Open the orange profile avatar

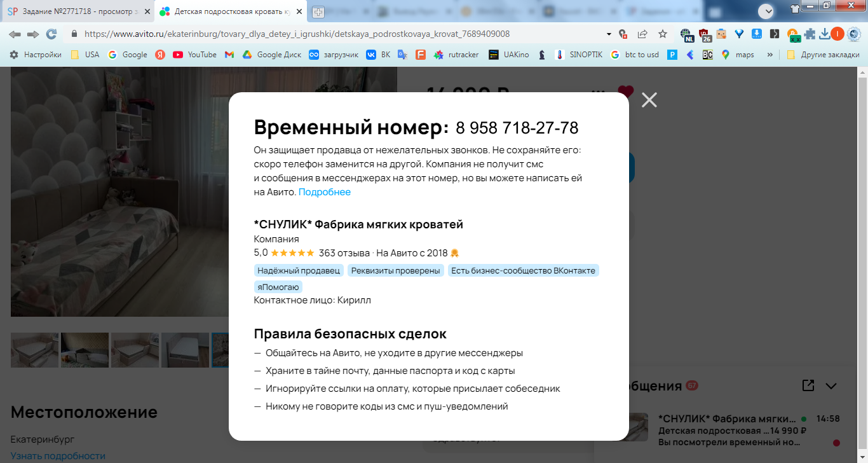tap(837, 34)
